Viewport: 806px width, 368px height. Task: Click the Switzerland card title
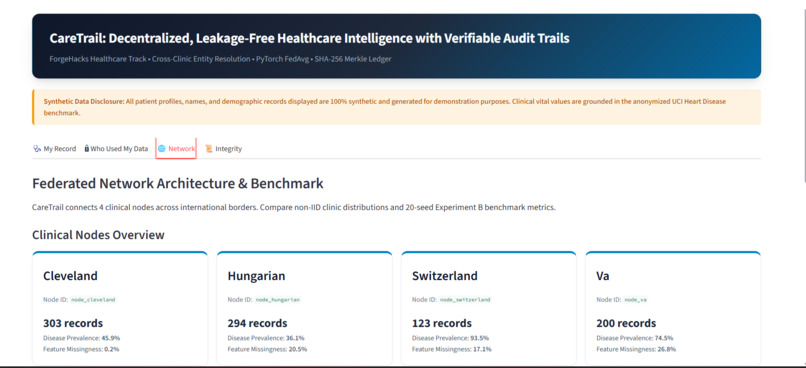coord(445,276)
